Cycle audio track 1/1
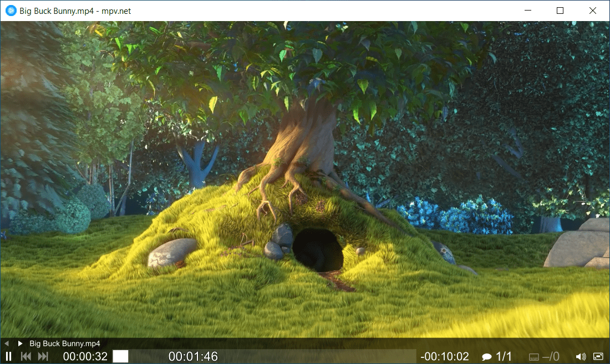This screenshot has width=610, height=364. coord(497,356)
